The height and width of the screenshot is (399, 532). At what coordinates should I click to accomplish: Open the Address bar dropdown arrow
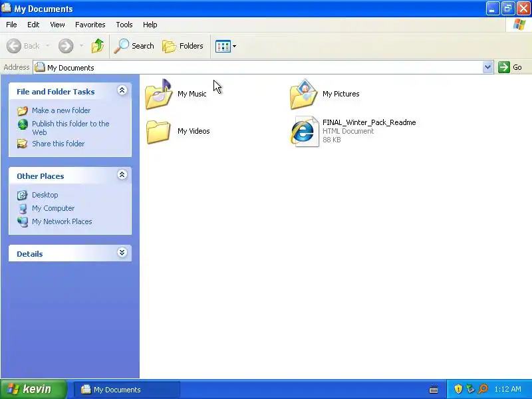487,68
